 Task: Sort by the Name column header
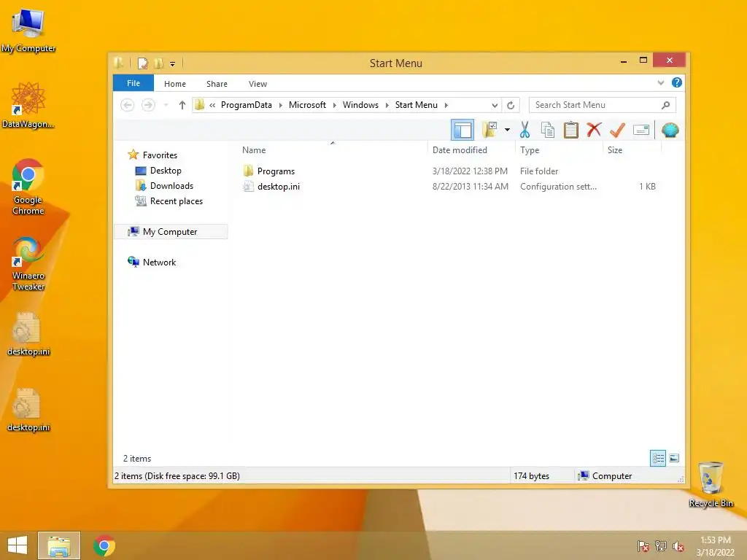(254, 150)
